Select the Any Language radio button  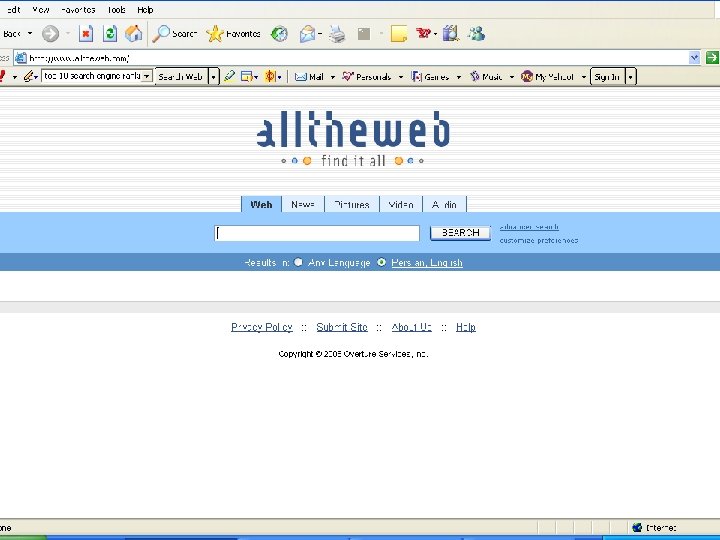tap(298, 262)
